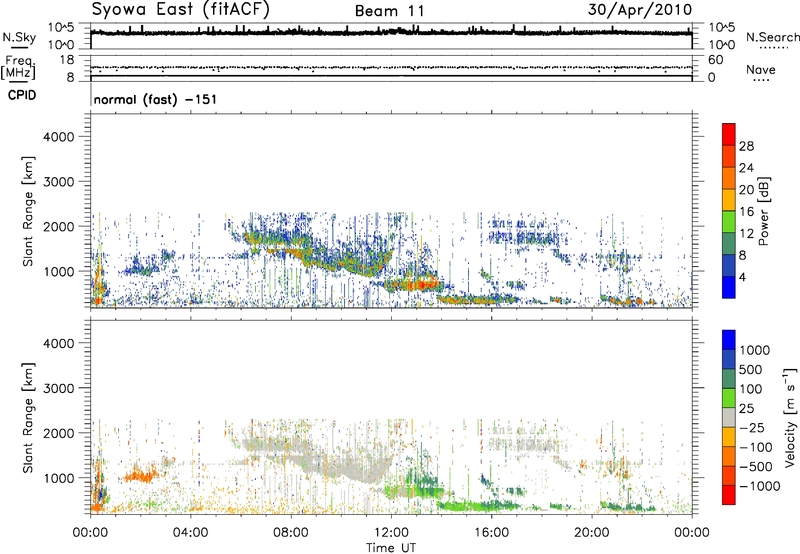Click the 'Nave' legend label
The height and width of the screenshot is (554, 800).
click(x=761, y=69)
